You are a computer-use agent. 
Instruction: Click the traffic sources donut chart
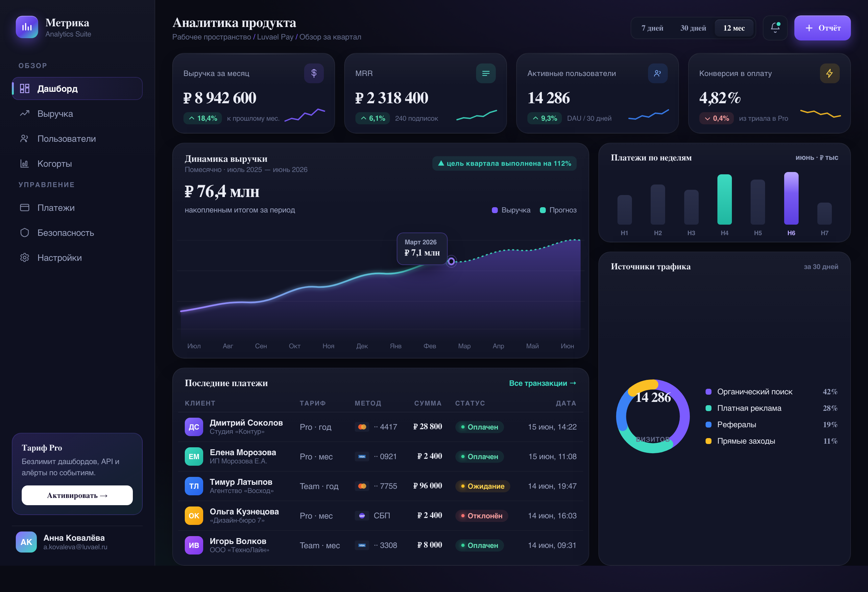pos(653,416)
